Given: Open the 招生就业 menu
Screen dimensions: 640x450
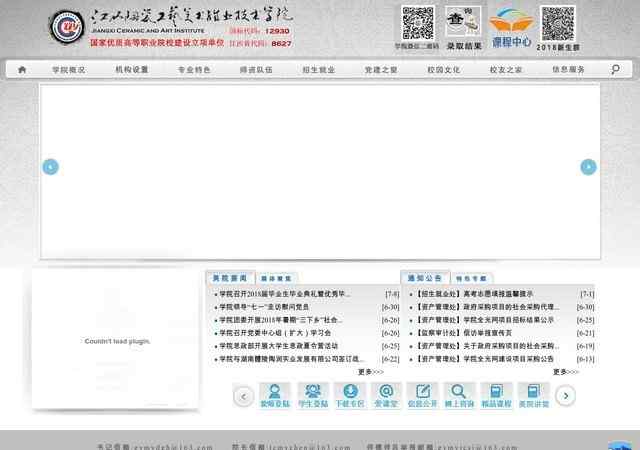Looking at the screenshot, I should pos(318,70).
